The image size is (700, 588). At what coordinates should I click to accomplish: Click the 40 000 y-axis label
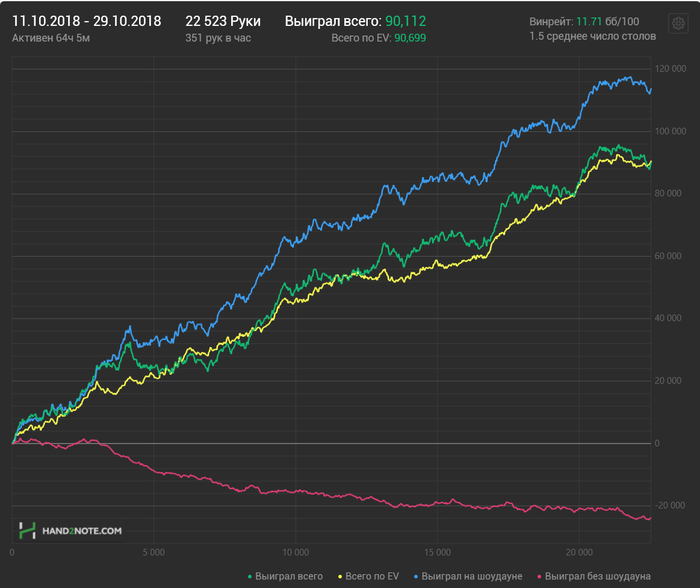point(668,318)
